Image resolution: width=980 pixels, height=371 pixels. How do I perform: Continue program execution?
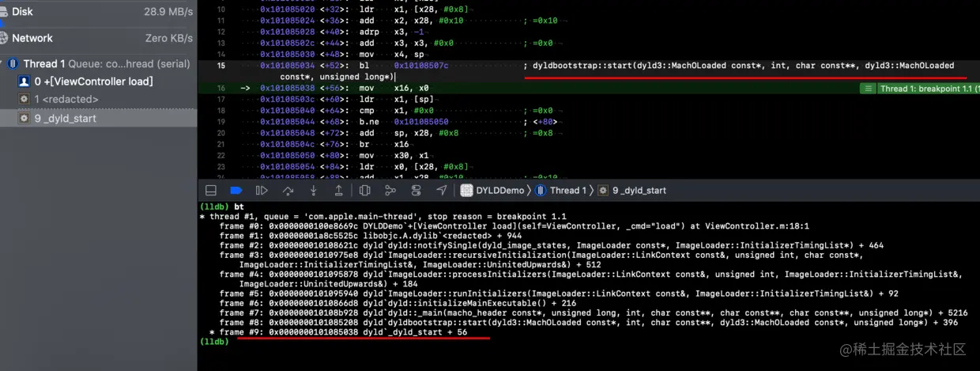click(262, 191)
